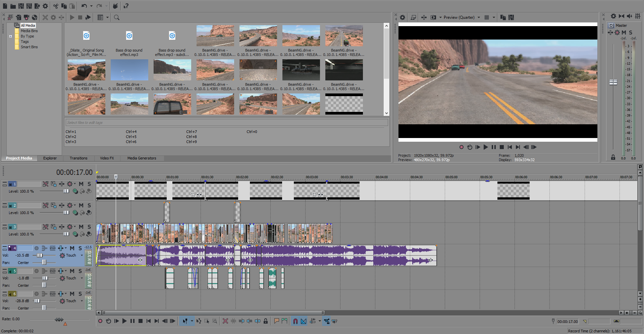This screenshot has width=644, height=334.
Task: Toggle snapping magnet in the bottom toolbar
Action: (295, 321)
